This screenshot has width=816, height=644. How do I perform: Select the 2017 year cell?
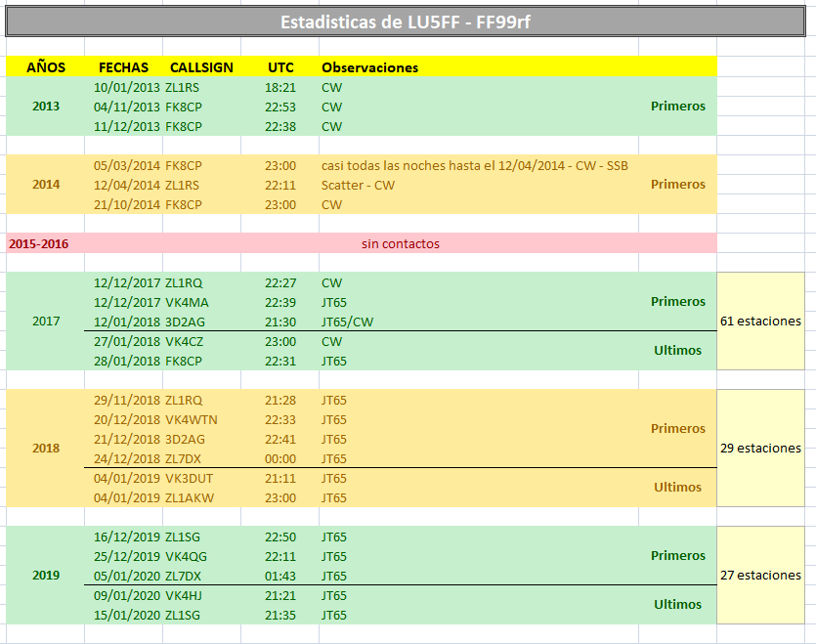(x=46, y=322)
